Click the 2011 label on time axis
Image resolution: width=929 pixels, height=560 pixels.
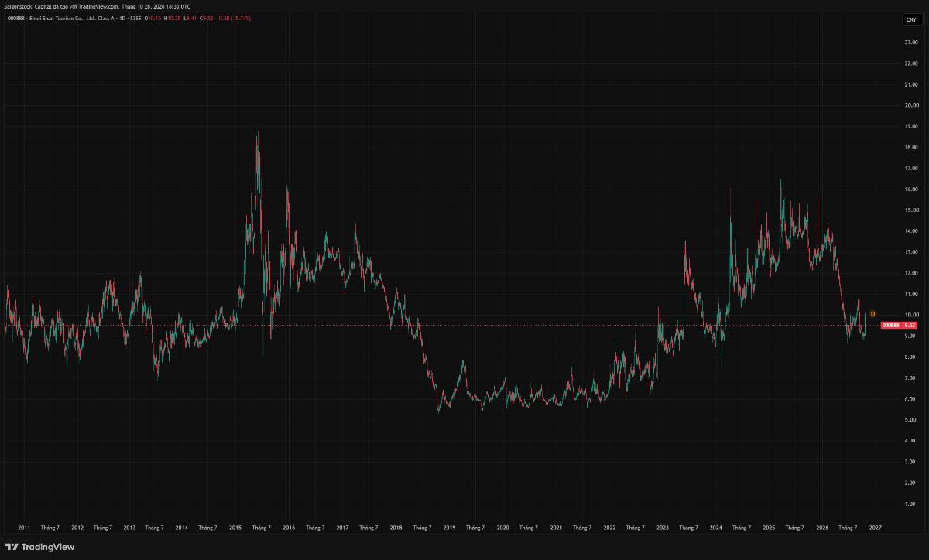click(x=24, y=528)
